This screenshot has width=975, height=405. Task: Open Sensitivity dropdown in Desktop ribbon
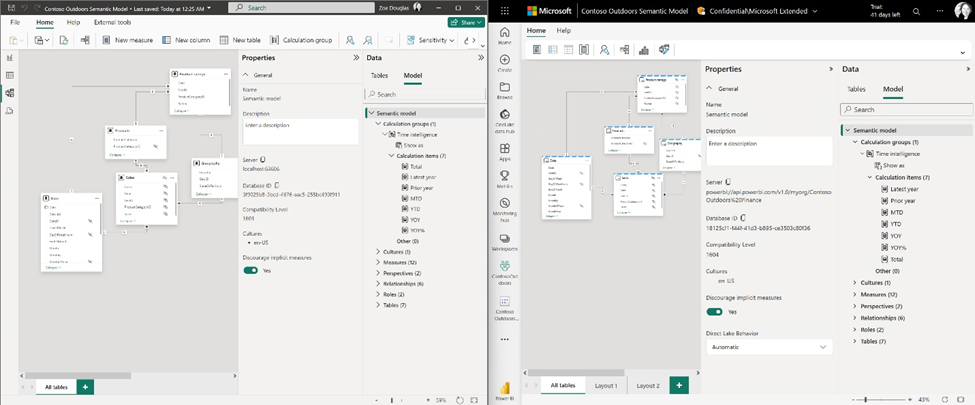pyautogui.click(x=430, y=40)
